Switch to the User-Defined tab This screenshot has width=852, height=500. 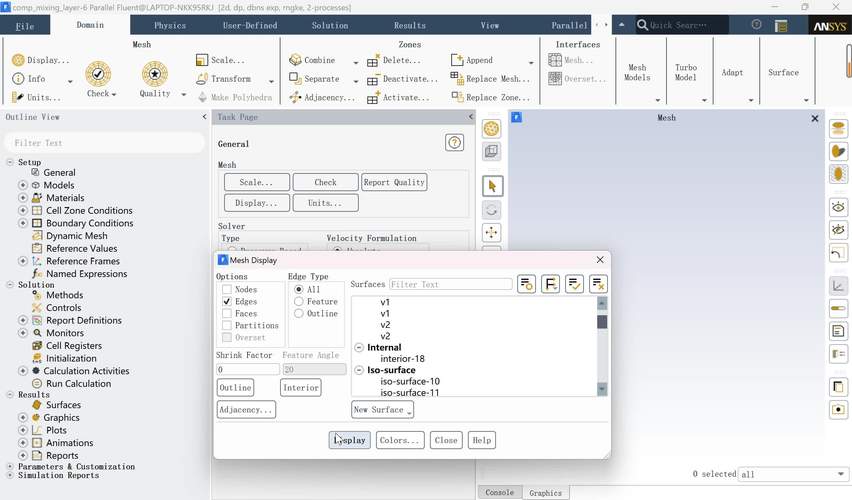(250, 26)
